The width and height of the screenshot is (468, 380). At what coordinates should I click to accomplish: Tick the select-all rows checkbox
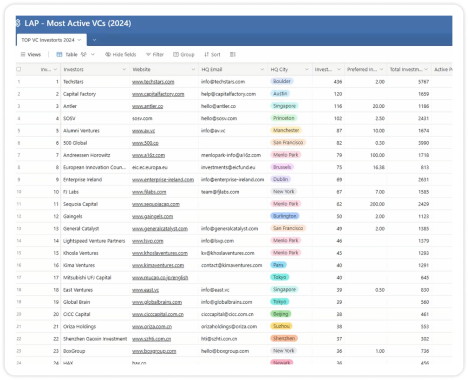[19, 69]
